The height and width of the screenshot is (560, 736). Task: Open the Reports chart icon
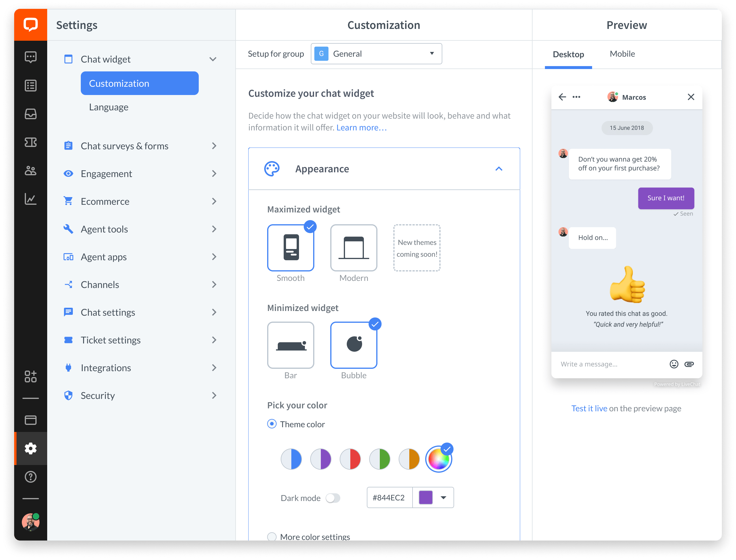point(31,199)
